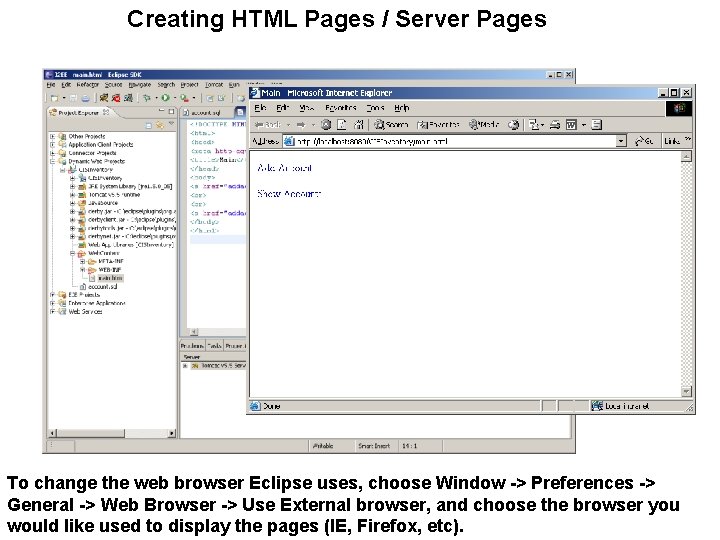Click the Stop icon in Internet Explorer toolbar
The height and width of the screenshot is (540, 720).
click(326, 124)
